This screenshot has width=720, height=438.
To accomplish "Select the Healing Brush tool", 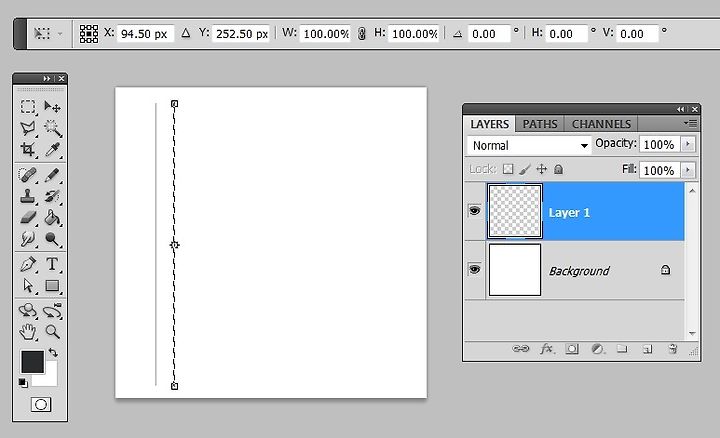I will coord(28,175).
